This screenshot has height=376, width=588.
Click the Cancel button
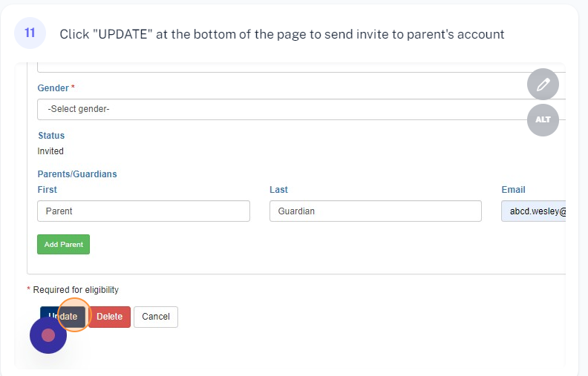(156, 317)
